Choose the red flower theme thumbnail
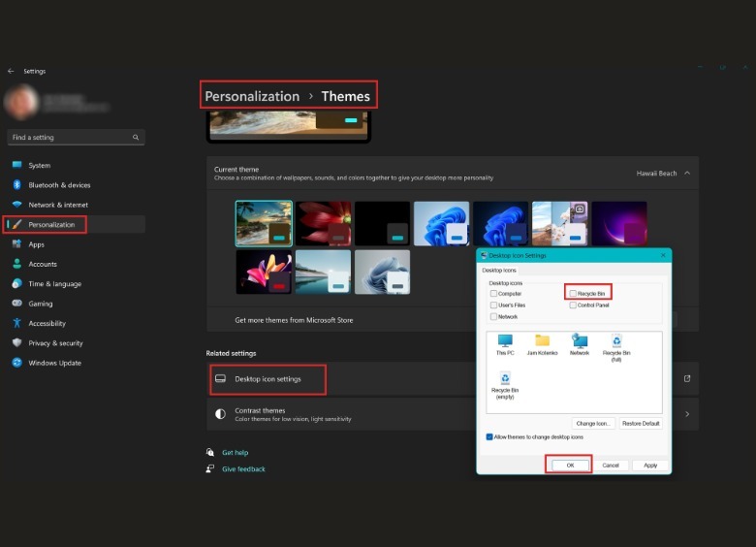This screenshot has width=756, height=547. [323, 223]
